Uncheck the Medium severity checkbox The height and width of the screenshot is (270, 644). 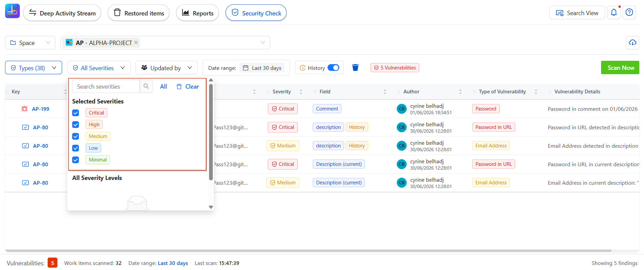(x=76, y=136)
